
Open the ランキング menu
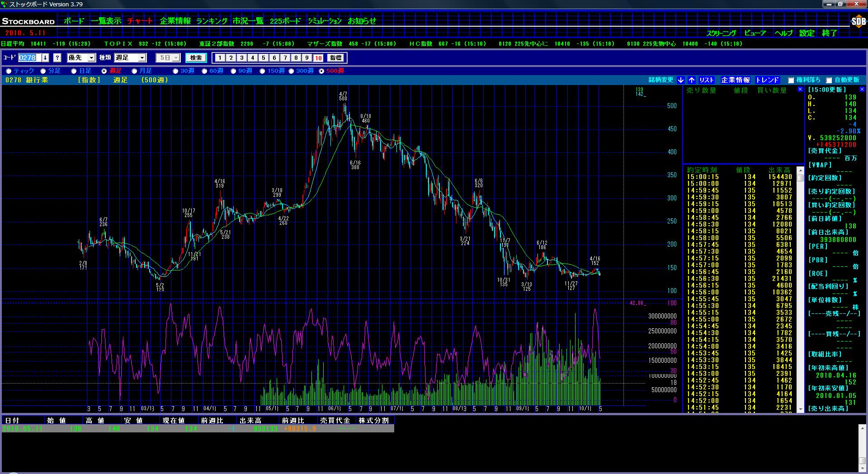click(x=212, y=21)
